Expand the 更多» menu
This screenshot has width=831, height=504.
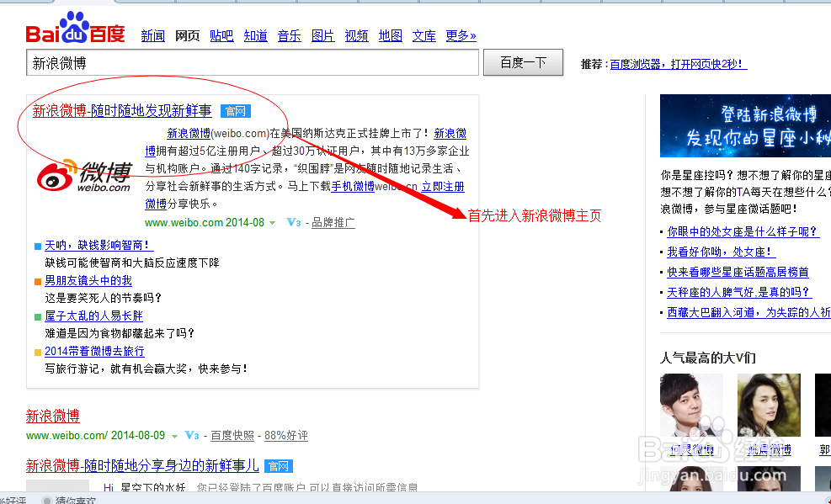pyautogui.click(x=461, y=36)
